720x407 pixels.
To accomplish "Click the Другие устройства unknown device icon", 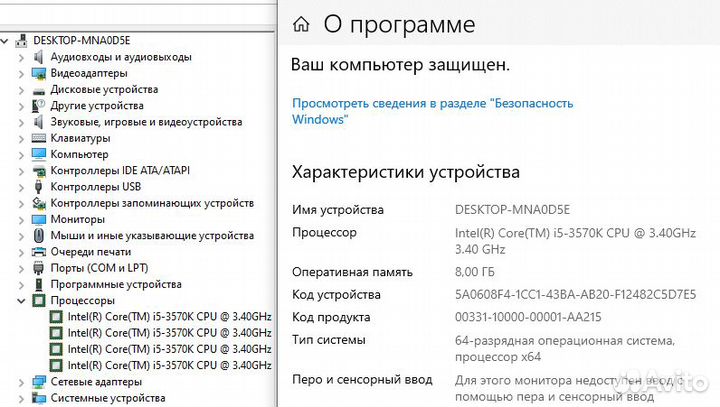I will pos(39,106).
